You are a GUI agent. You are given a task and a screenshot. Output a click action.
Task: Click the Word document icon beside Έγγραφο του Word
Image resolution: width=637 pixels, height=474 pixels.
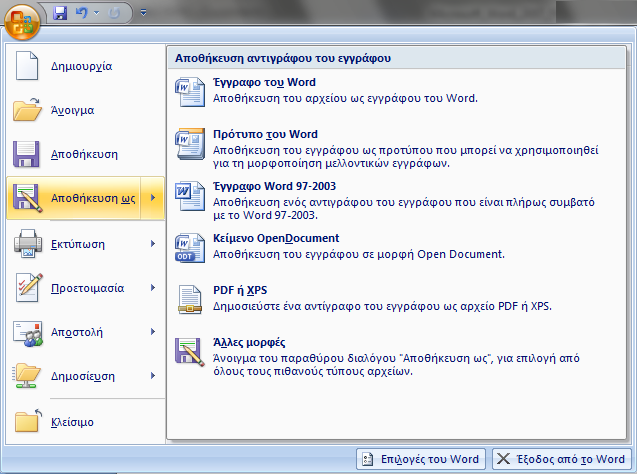pos(190,92)
